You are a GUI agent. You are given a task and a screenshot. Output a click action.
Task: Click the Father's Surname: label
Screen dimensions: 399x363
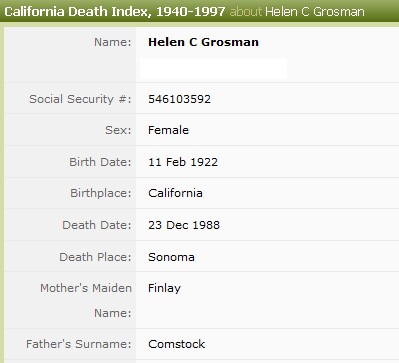[x=79, y=344]
